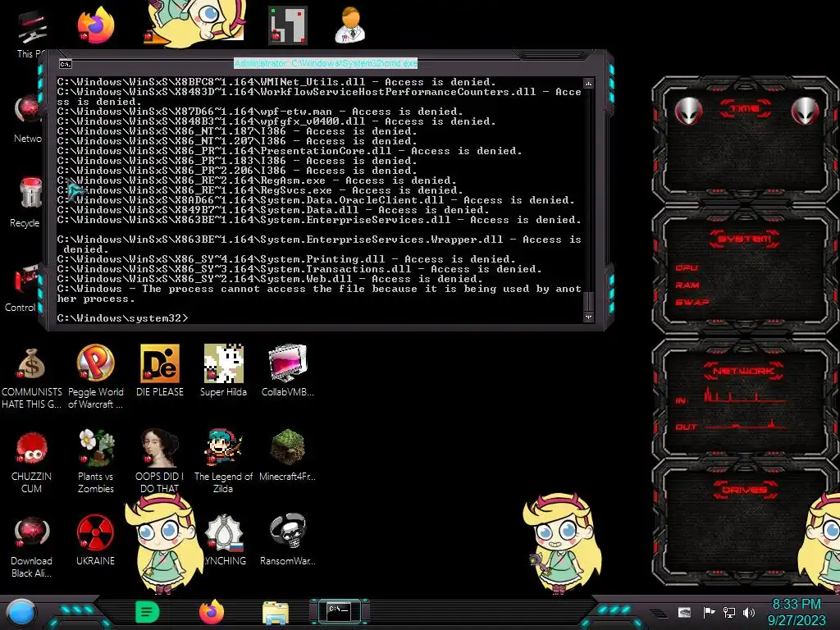Click the SYSTEM gadget header
The image size is (840, 630).
[x=745, y=239]
